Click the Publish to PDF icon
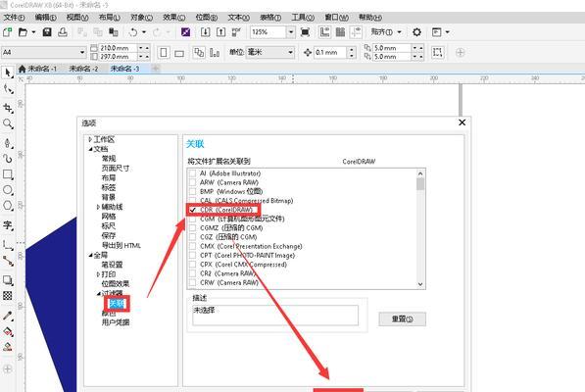 coord(236,32)
